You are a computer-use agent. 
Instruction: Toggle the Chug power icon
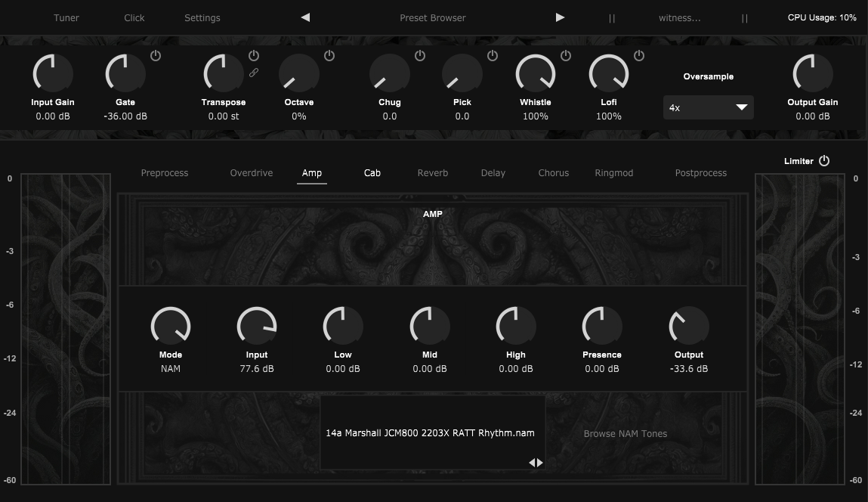(420, 55)
